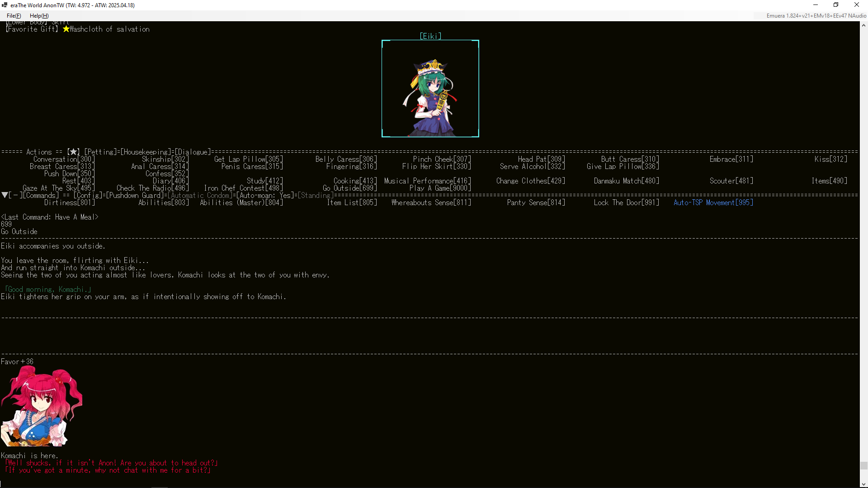Toggle the grayed Standing option
868x488 pixels.
pos(315,195)
